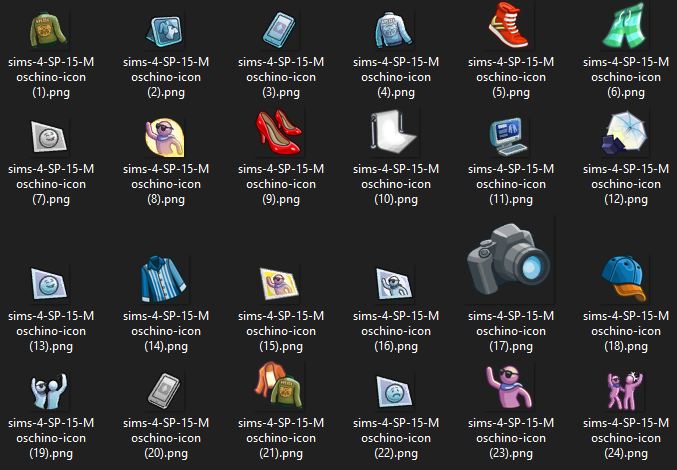Click the gray smiley photo icon (7)
This screenshot has width=677, height=470.
(x=49, y=137)
